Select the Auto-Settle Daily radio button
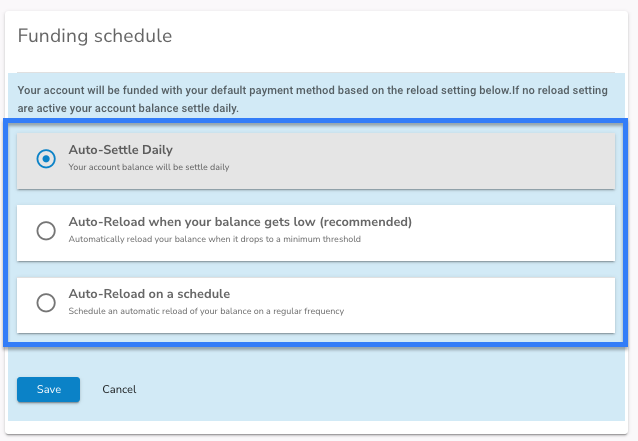The height and width of the screenshot is (441, 638). tap(46, 159)
